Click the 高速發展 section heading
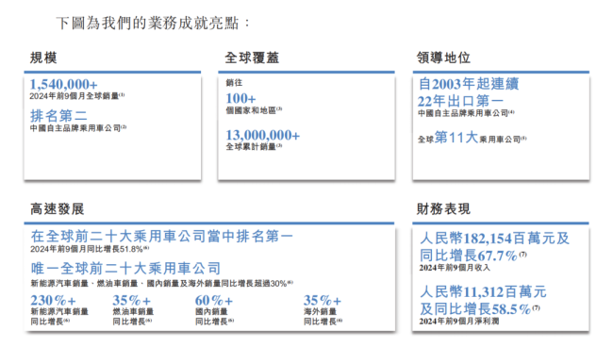 coord(58,208)
